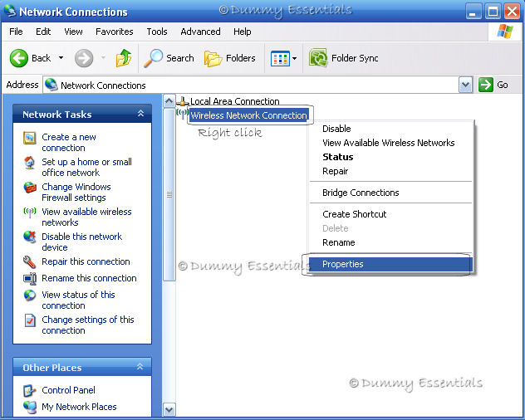
Task: Open the Edit menu
Action: [x=43, y=32]
